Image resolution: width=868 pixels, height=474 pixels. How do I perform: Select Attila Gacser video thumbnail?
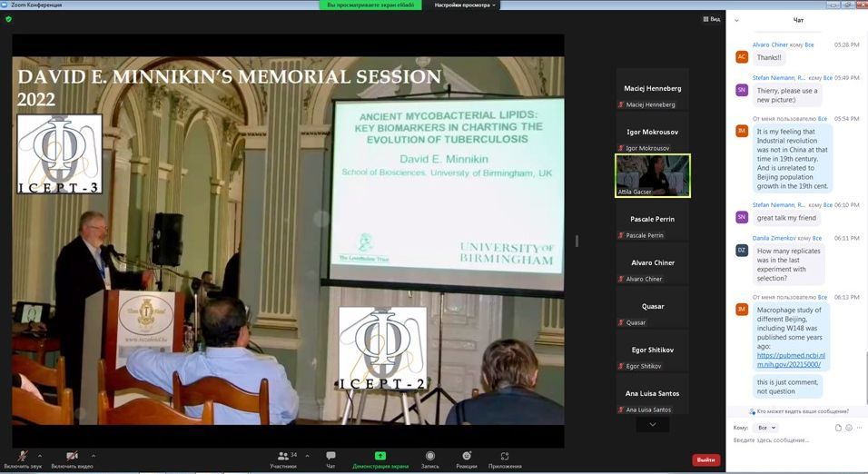653,175
